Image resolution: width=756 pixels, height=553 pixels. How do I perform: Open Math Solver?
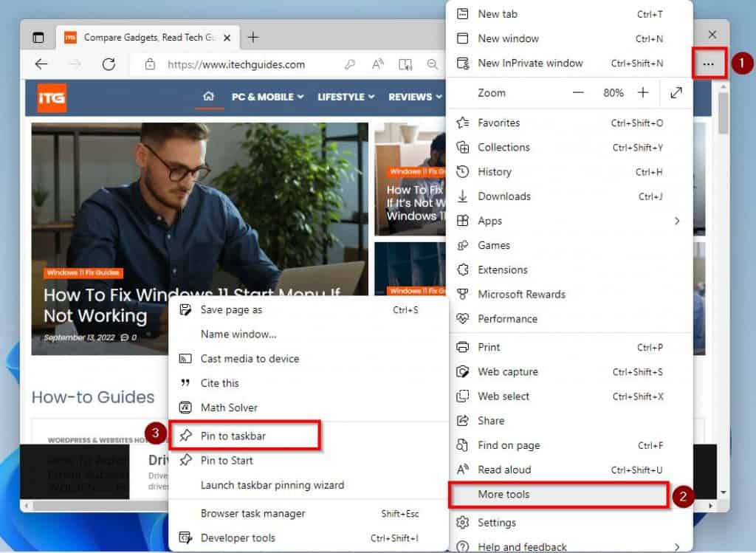309,408
